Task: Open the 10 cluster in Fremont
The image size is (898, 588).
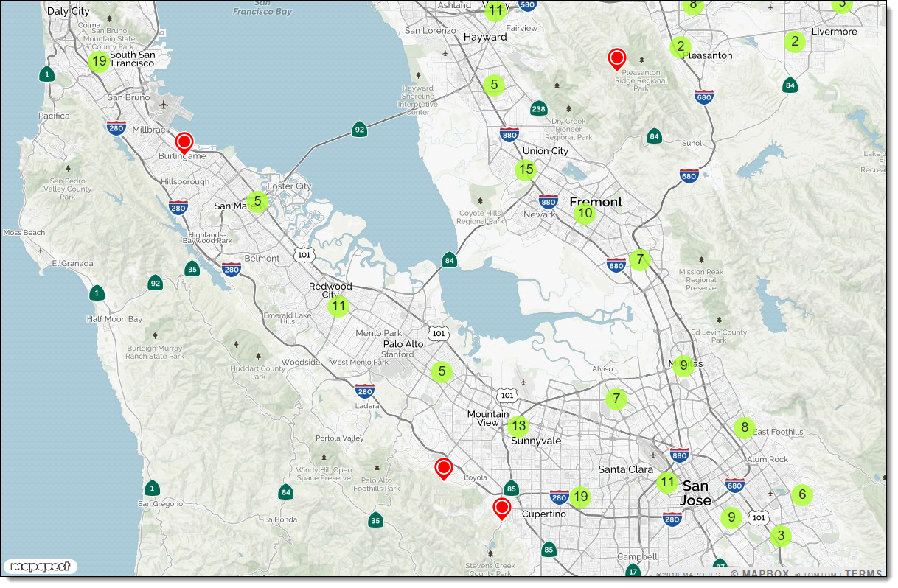Action: 585,214
